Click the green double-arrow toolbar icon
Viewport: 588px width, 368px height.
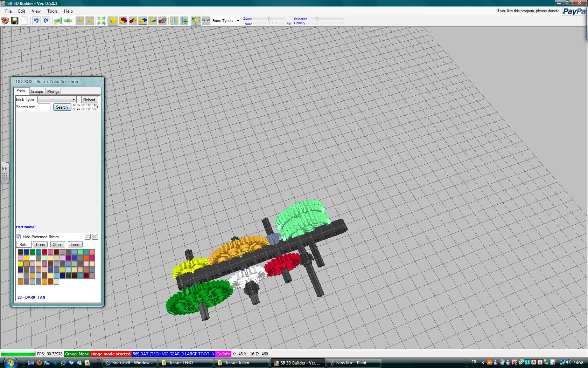pyautogui.click(x=68, y=21)
